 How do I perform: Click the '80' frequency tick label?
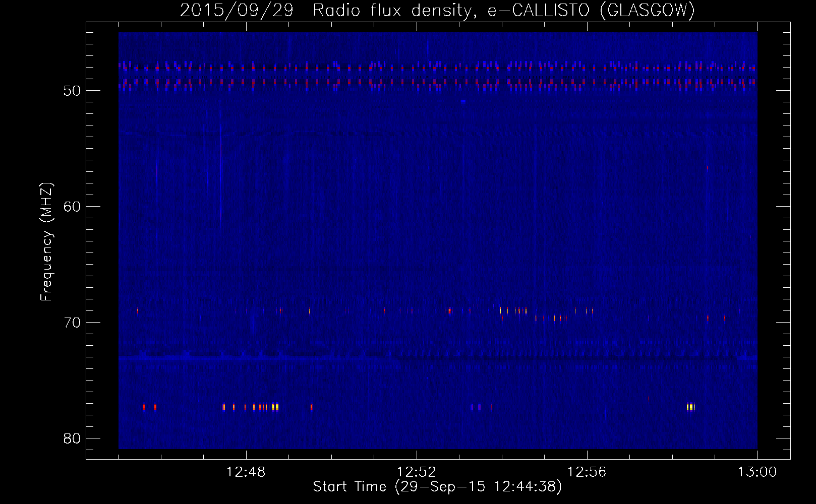(x=72, y=438)
